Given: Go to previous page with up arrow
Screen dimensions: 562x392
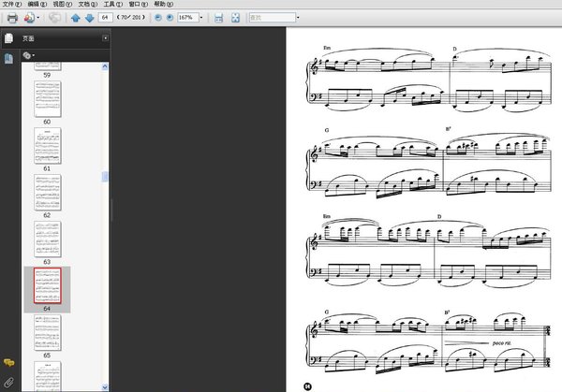Looking at the screenshot, I should [x=76, y=18].
